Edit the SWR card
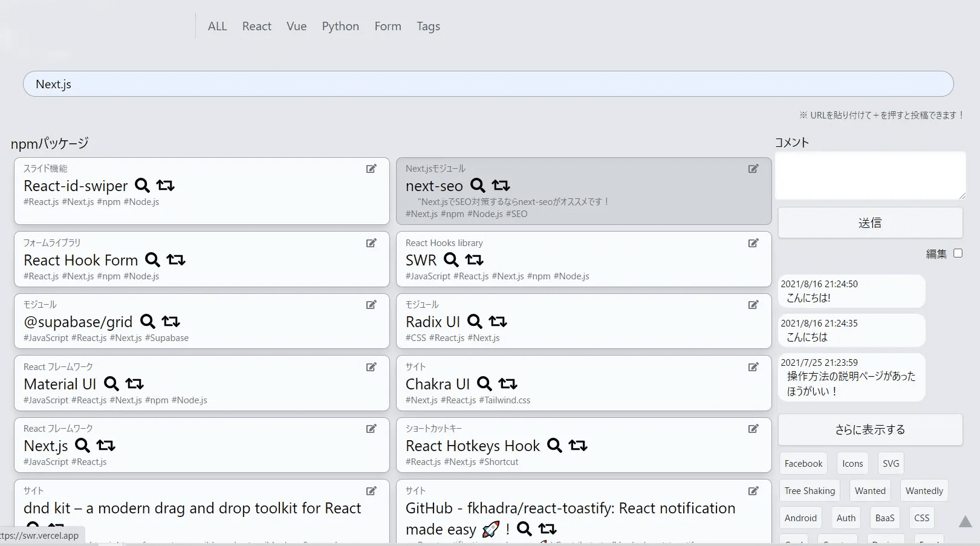This screenshot has width=980, height=546. [x=753, y=243]
